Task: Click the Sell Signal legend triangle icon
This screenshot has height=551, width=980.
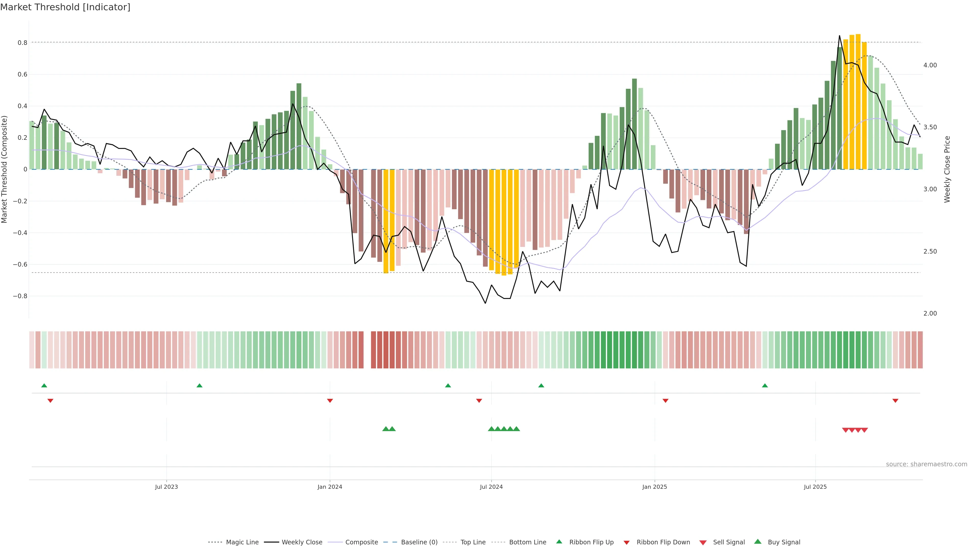Action: (703, 542)
